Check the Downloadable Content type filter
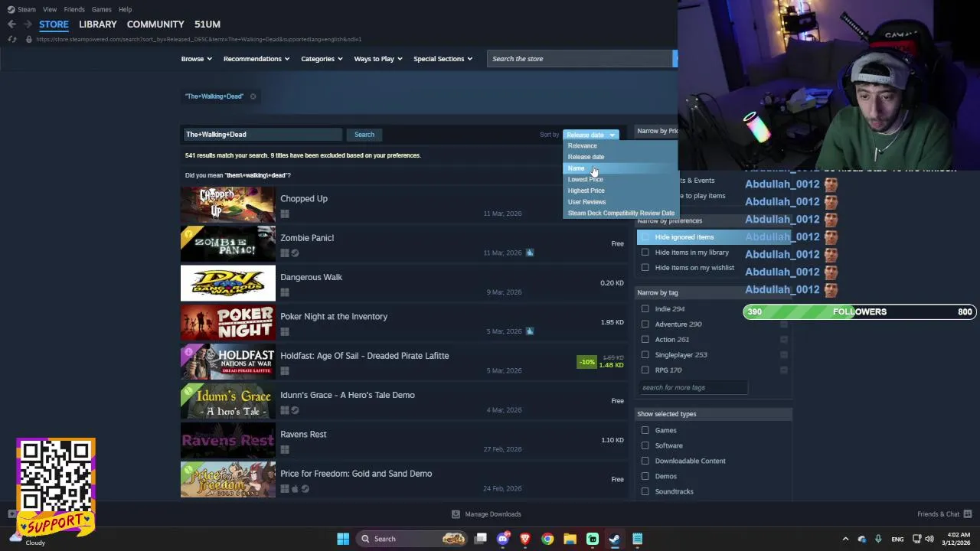Screen dimensions: 980x551 click(645, 461)
